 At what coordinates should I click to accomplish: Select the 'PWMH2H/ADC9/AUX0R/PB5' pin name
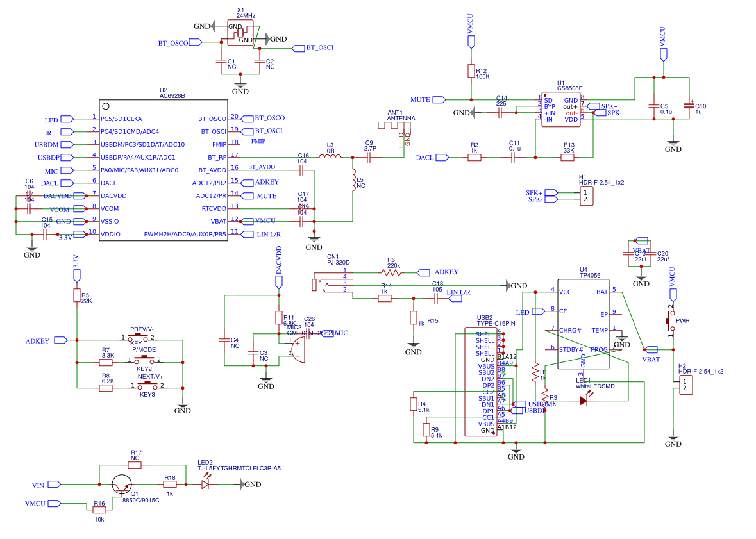pos(185,235)
